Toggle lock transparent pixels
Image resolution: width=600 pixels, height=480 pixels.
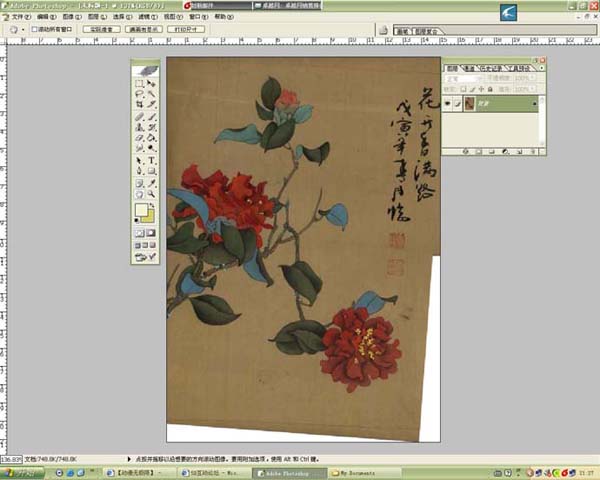point(463,89)
